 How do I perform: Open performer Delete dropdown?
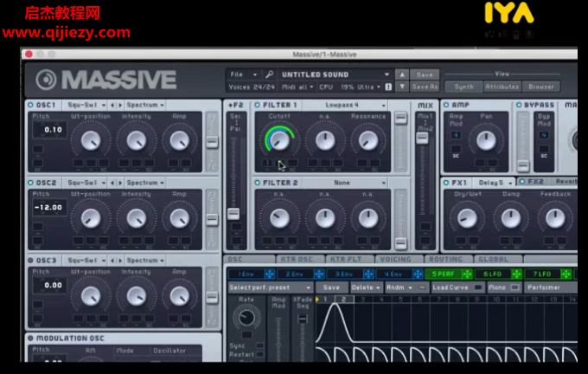point(366,287)
